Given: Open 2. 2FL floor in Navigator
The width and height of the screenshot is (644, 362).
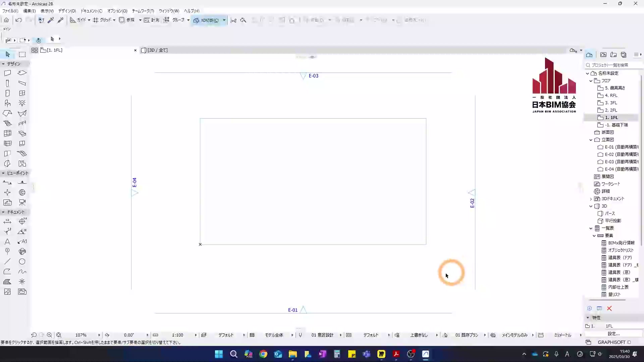Looking at the screenshot, I should point(611,110).
